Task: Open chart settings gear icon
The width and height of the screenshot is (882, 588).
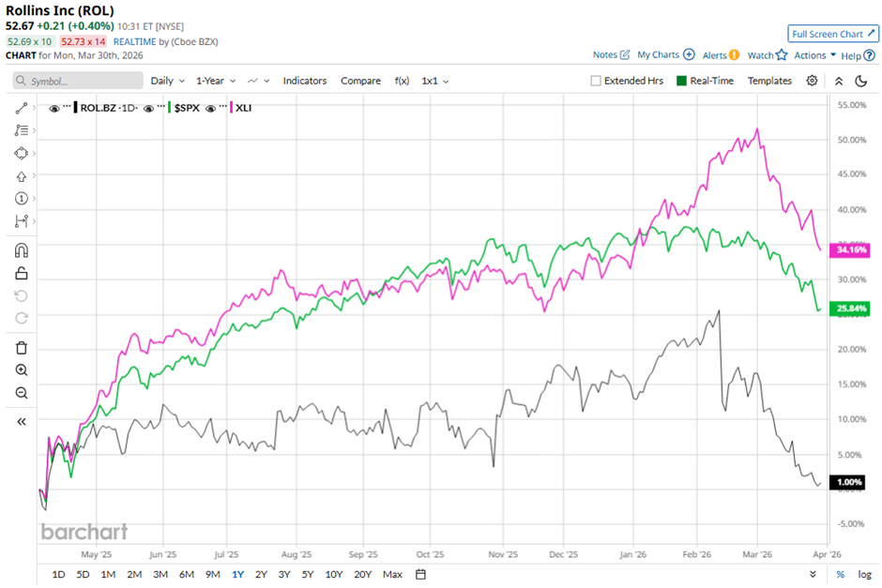Action: (812, 81)
